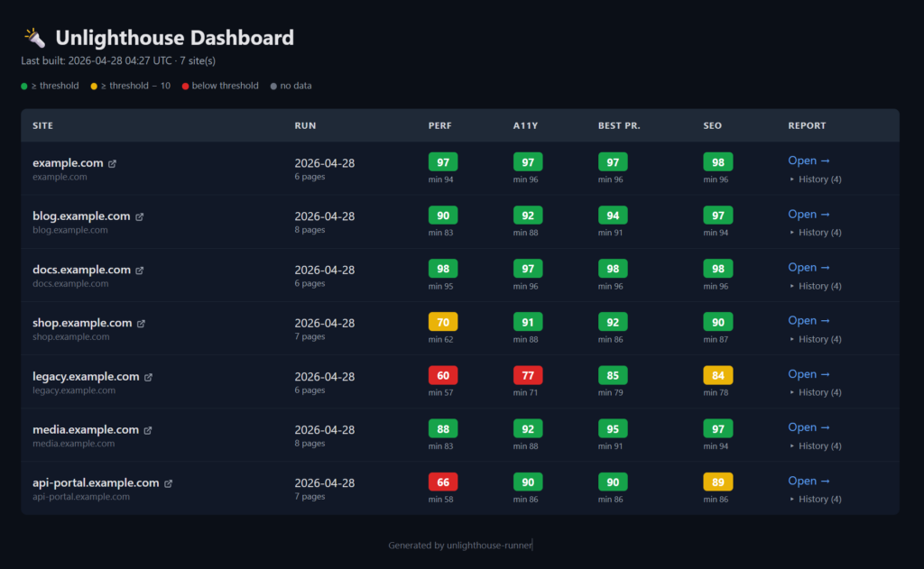The width and height of the screenshot is (924, 569).
Task: Click the yellow '≥ threshold − 10' legend item
Action: [130, 86]
